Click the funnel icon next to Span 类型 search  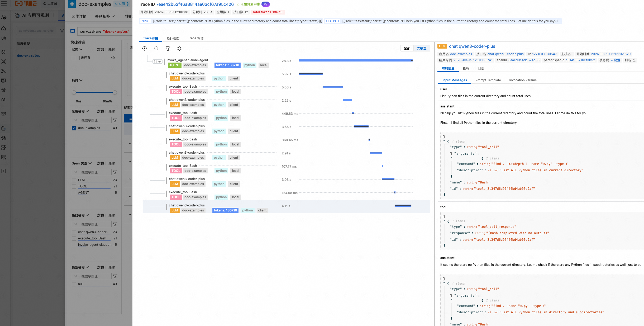[x=115, y=172]
